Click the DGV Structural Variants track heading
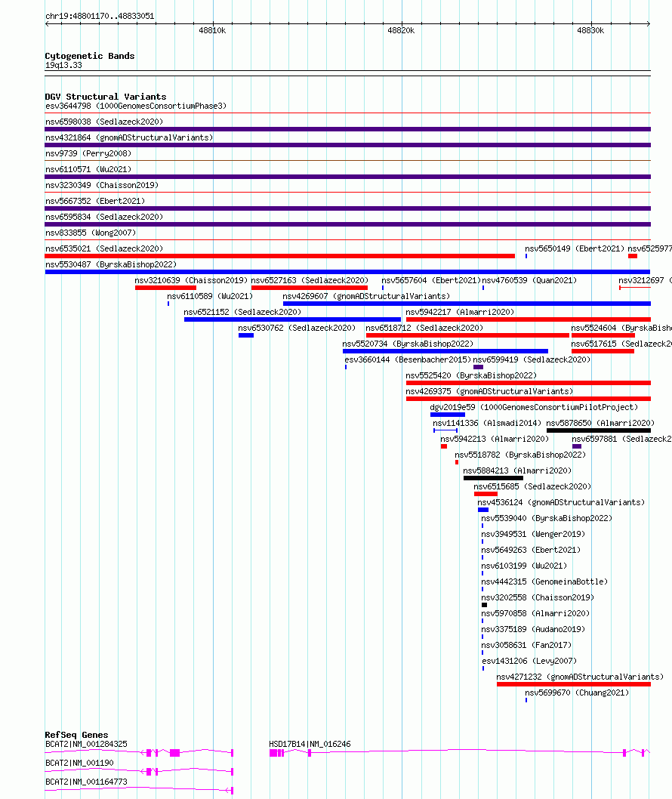The width and height of the screenshot is (672, 799). coord(106,97)
